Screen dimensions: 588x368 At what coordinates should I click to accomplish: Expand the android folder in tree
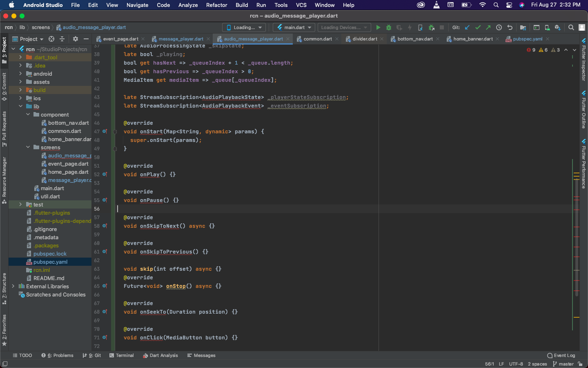(20, 74)
